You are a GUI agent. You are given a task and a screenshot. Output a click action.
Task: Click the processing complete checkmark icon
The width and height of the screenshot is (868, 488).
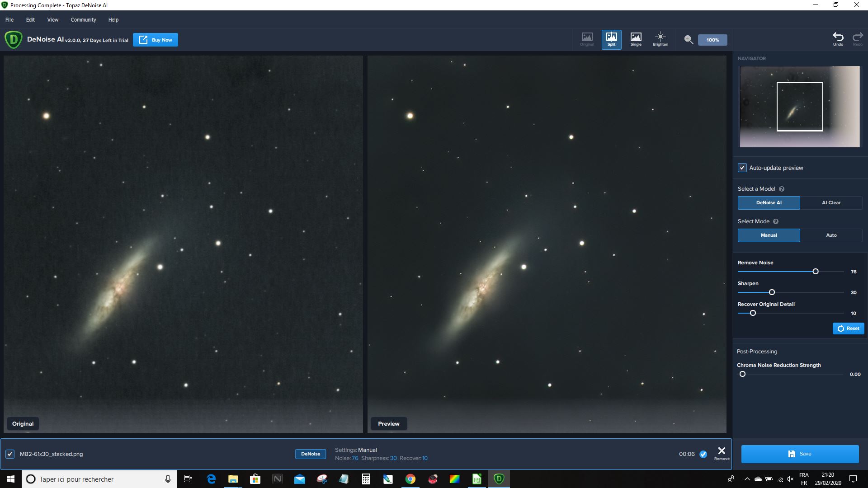[x=703, y=454]
